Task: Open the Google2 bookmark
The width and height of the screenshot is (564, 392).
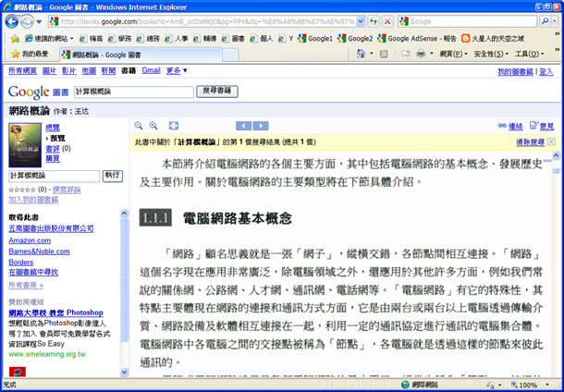Action: pos(355,39)
